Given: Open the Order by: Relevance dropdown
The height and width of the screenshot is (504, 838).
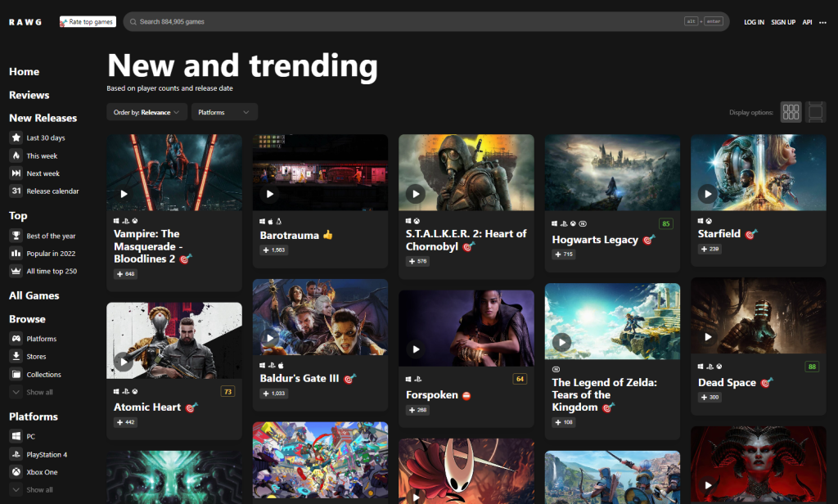Looking at the screenshot, I should pos(146,112).
